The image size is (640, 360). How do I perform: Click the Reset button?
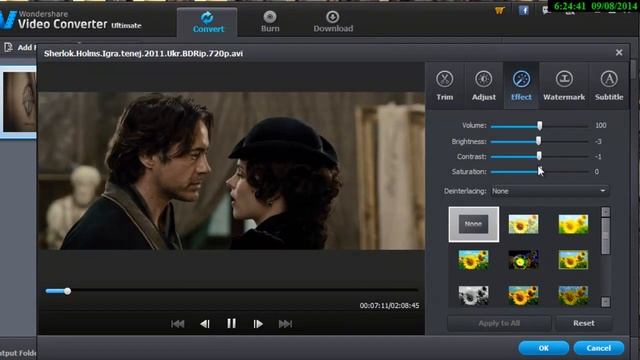584,323
